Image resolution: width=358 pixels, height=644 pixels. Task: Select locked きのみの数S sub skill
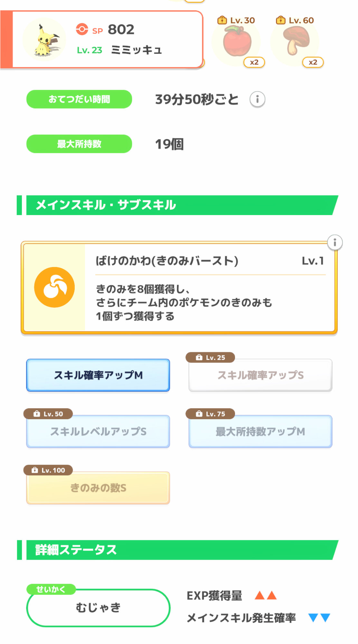coord(98,488)
